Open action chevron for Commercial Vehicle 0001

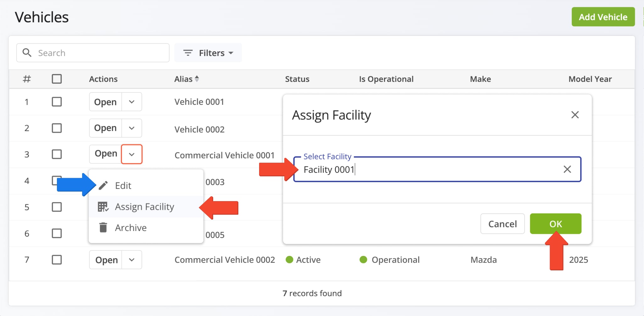click(132, 154)
